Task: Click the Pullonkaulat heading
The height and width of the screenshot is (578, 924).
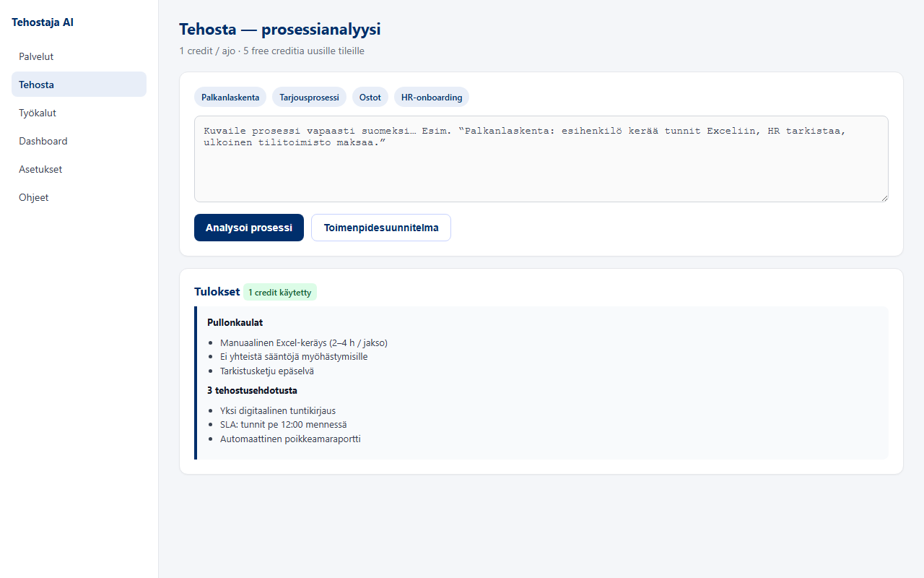Action: [x=235, y=322]
